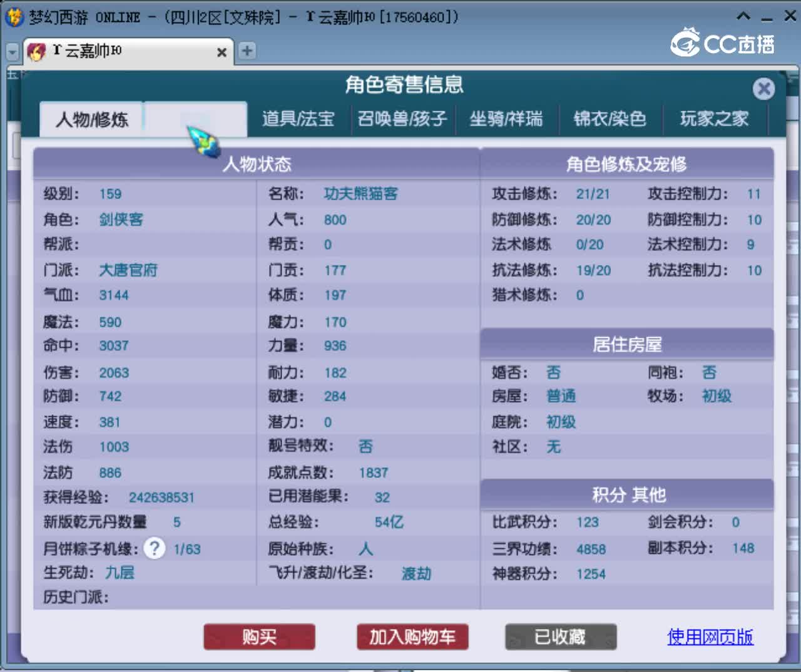
Task: Click the avatar icon on the 云嘉帅 tab
Action: pyautogui.click(x=37, y=52)
